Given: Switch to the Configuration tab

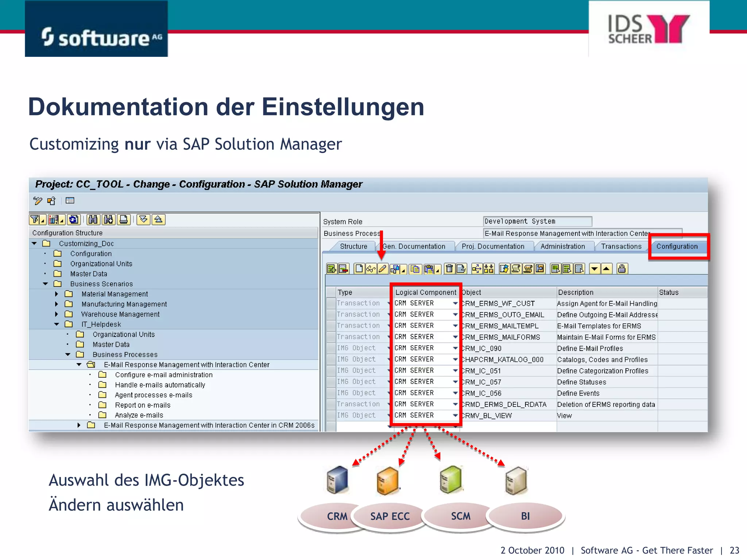Looking at the screenshot, I should pos(677,246).
